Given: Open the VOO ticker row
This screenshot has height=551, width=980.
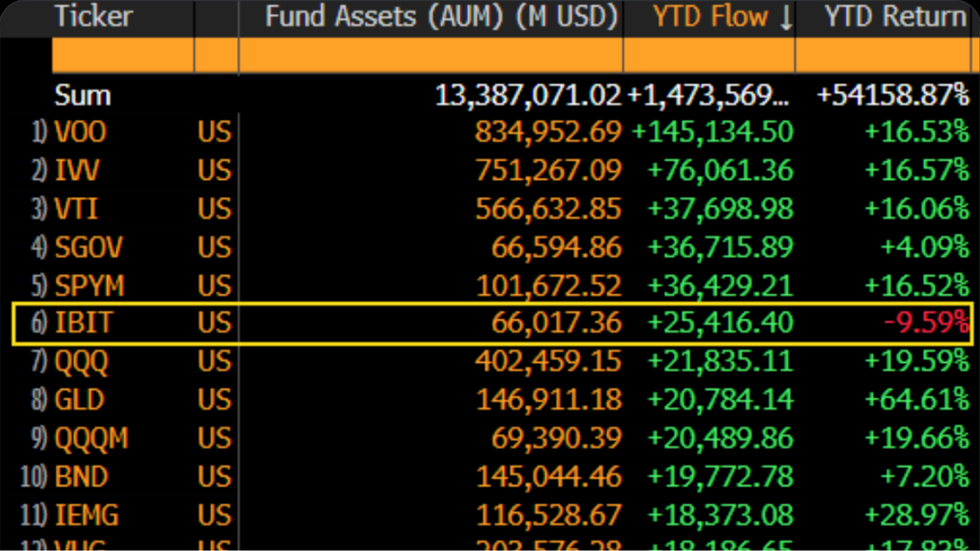Looking at the screenshot, I should pos(80,132).
